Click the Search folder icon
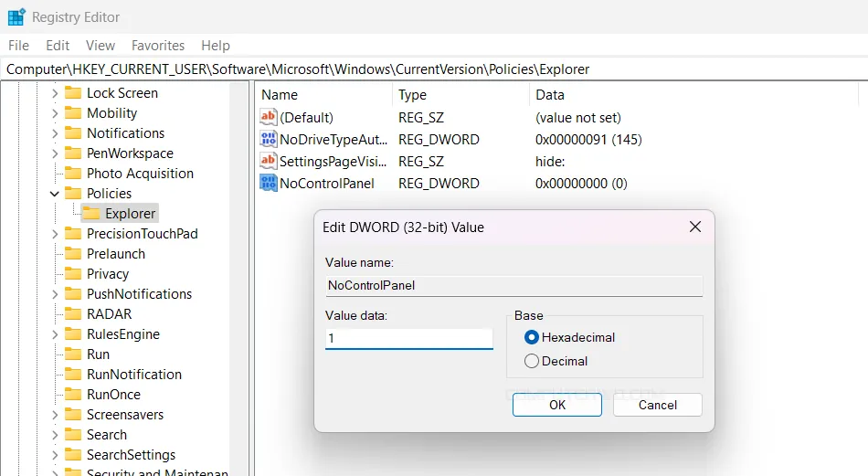The image size is (868, 476). (73, 435)
